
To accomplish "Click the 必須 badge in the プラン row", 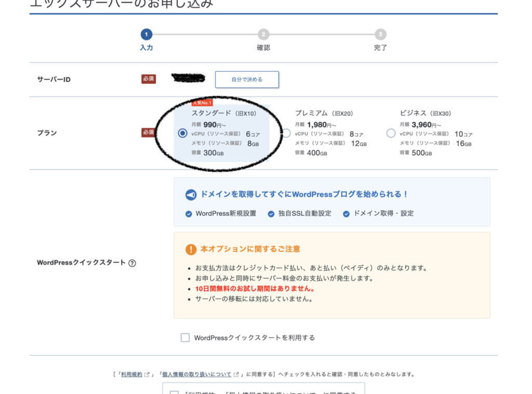I will pos(148,132).
